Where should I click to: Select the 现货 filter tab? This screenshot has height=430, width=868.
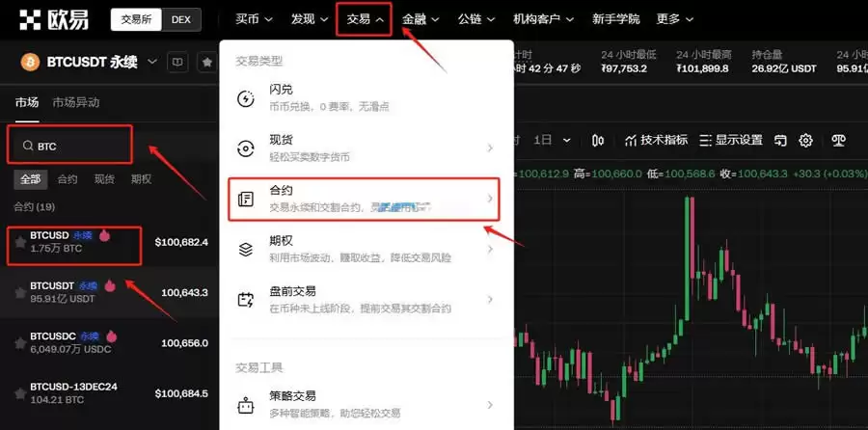click(104, 179)
